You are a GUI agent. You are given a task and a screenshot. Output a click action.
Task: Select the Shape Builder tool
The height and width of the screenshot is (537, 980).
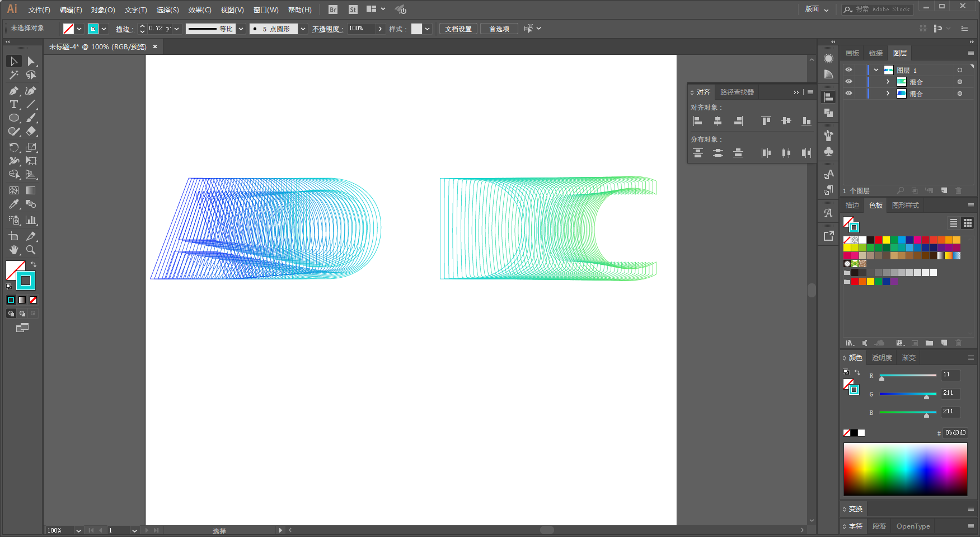(14, 175)
